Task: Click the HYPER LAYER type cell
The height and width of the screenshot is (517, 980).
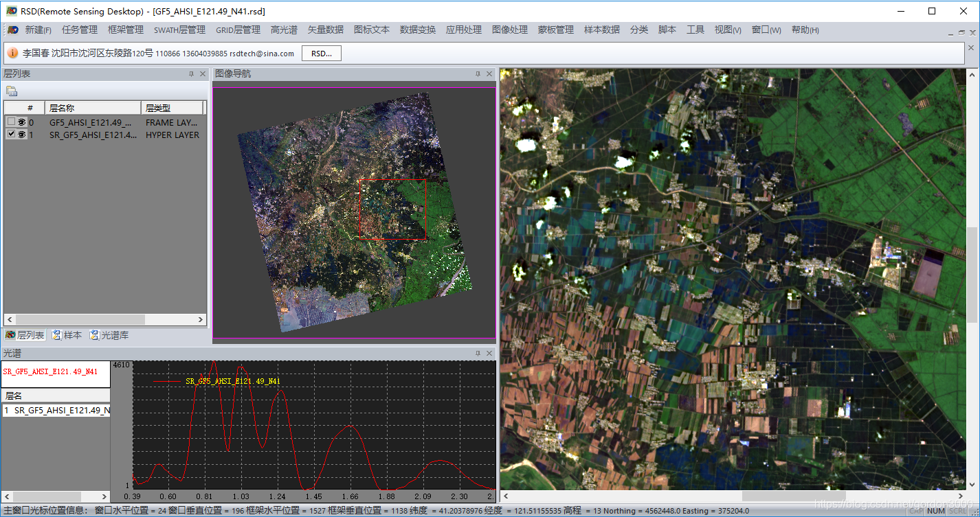Action: 172,135
